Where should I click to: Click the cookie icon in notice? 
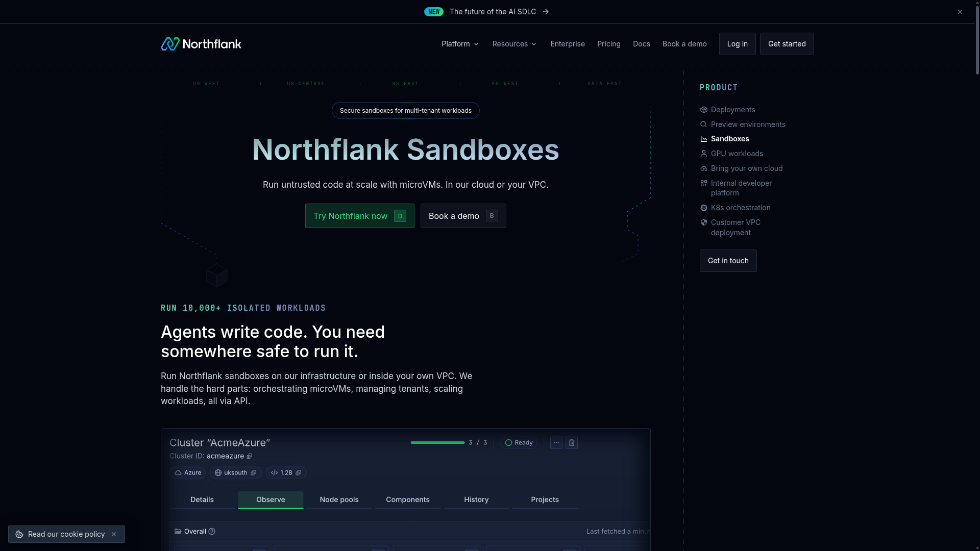pos(19,534)
